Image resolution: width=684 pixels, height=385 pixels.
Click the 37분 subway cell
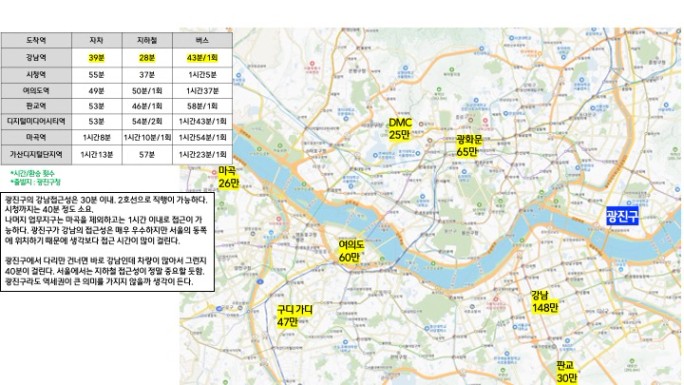click(147, 75)
